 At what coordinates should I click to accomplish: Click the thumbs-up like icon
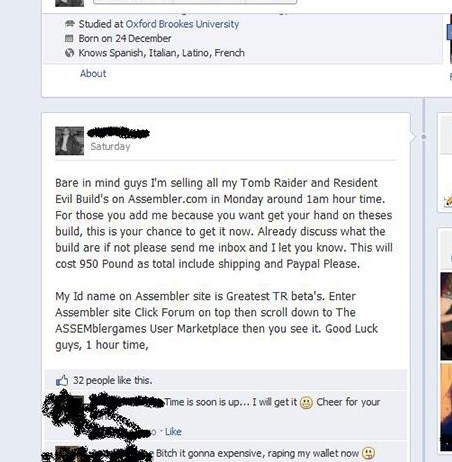pos(62,380)
